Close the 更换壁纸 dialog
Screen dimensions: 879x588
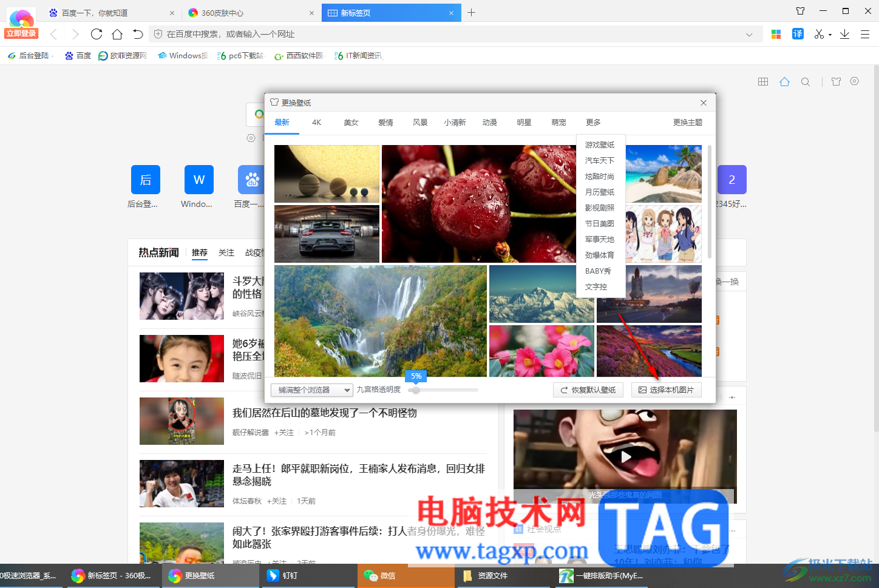click(x=704, y=103)
